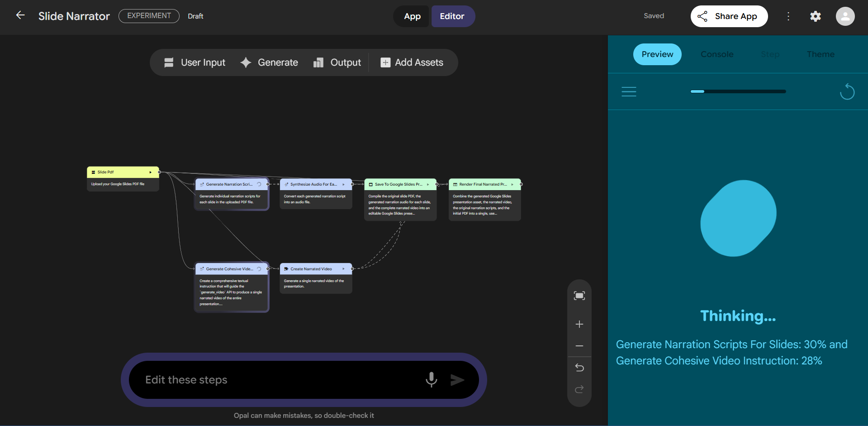This screenshot has width=868, height=426.
Task: Switch to App view toggle
Action: coord(412,16)
